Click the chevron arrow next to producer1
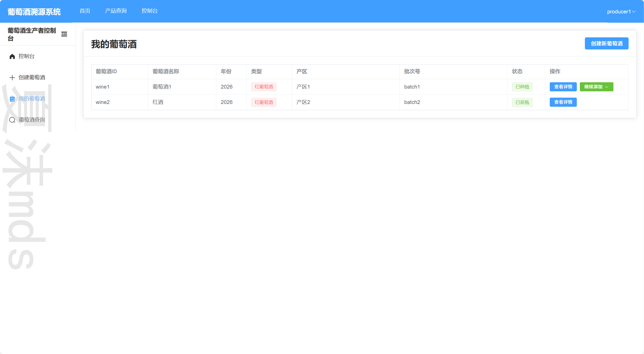Viewport: 644px width, 354px height. pyautogui.click(x=634, y=12)
